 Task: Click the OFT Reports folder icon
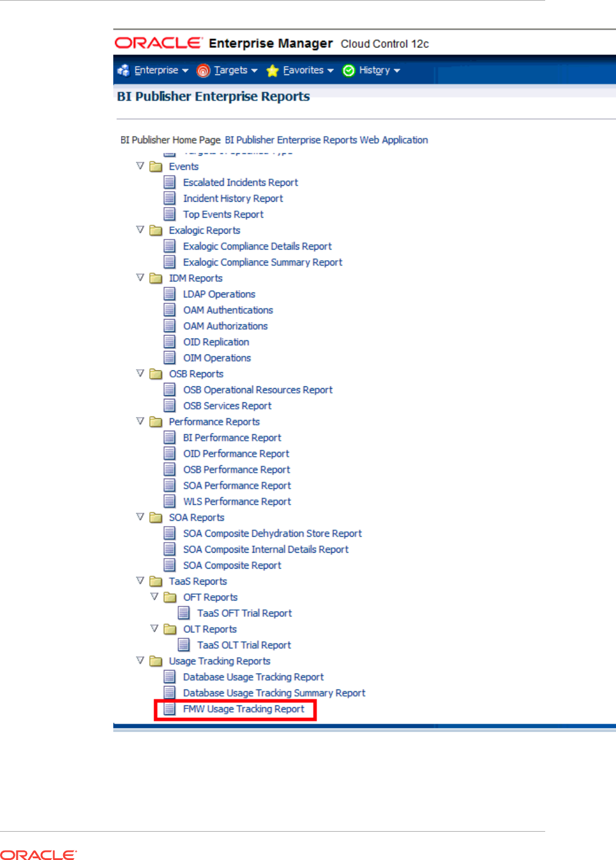[x=170, y=597]
